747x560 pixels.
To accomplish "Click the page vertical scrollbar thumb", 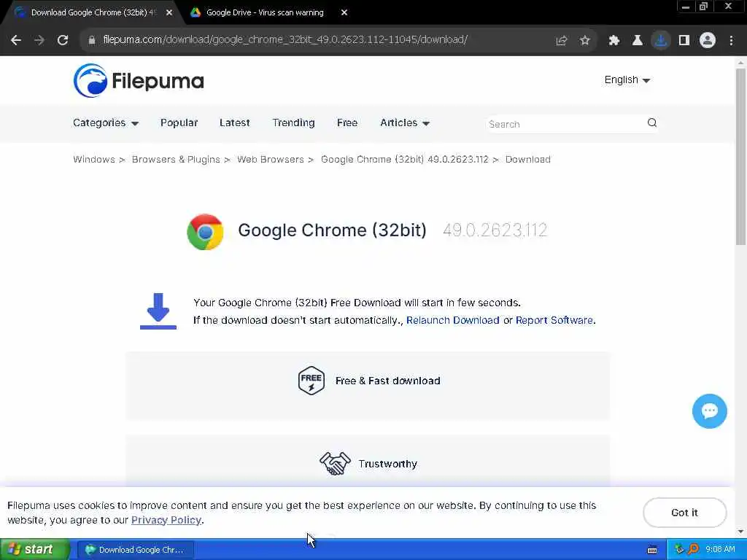I will [740, 157].
